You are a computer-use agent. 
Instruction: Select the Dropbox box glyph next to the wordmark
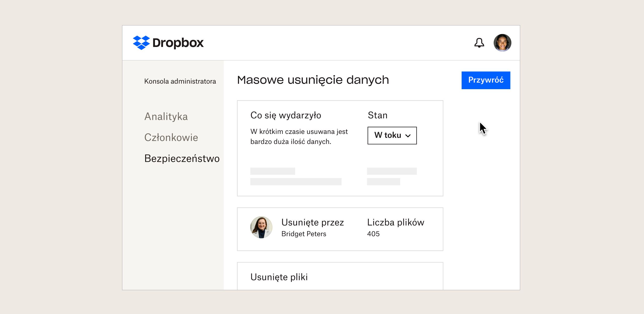pos(142,43)
